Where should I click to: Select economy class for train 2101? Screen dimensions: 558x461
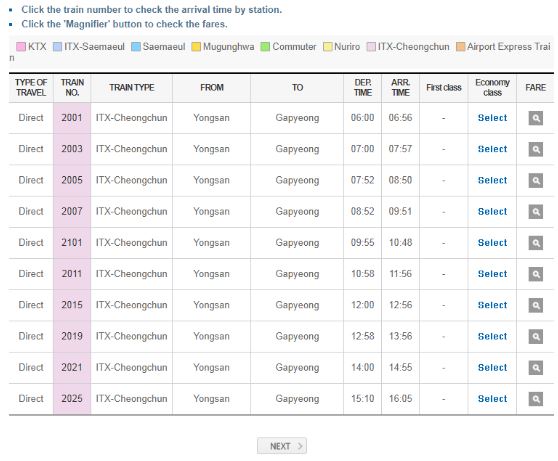tap(492, 243)
